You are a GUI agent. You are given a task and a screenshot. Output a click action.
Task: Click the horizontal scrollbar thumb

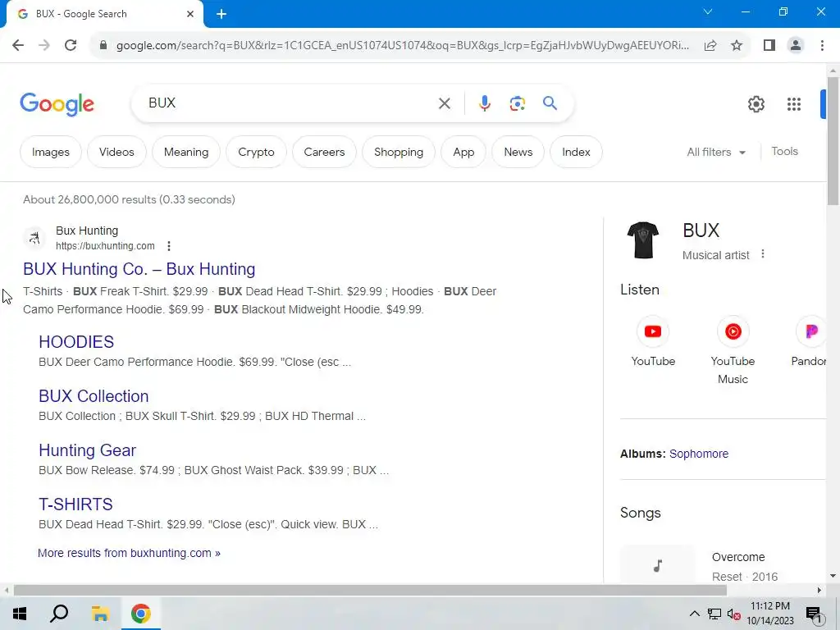coord(370,591)
